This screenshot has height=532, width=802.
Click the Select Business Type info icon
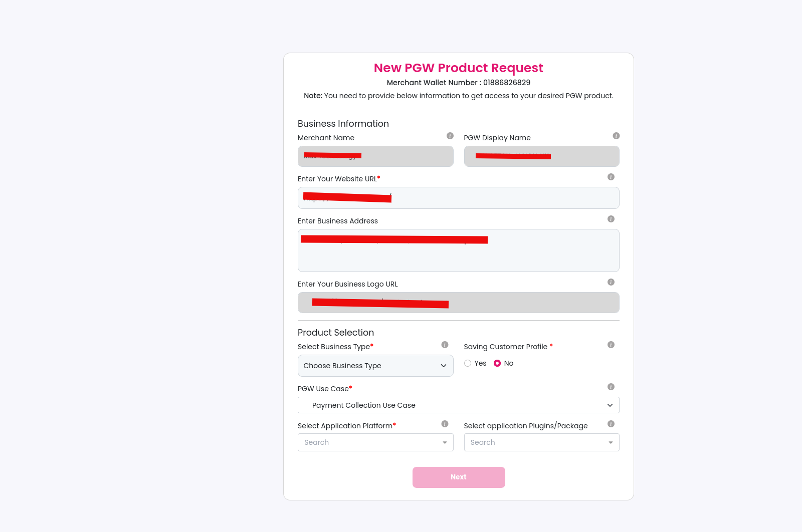445,345
